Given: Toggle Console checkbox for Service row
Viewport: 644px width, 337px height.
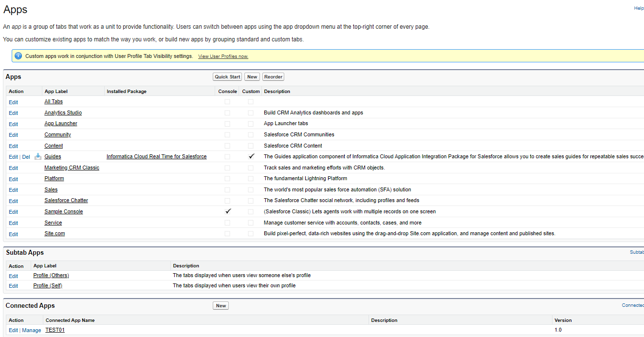Looking at the screenshot, I should [227, 223].
